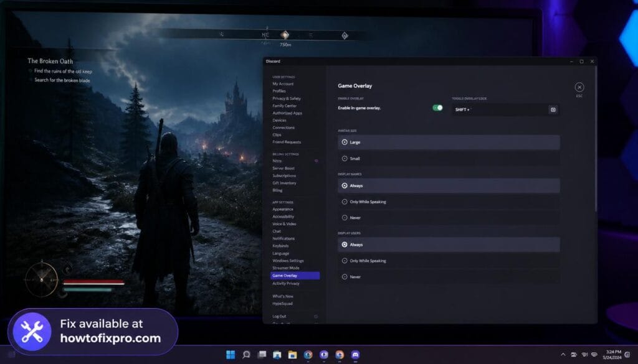Select Never under Display Names
Screen dimensions: 638x364
pos(449,218)
